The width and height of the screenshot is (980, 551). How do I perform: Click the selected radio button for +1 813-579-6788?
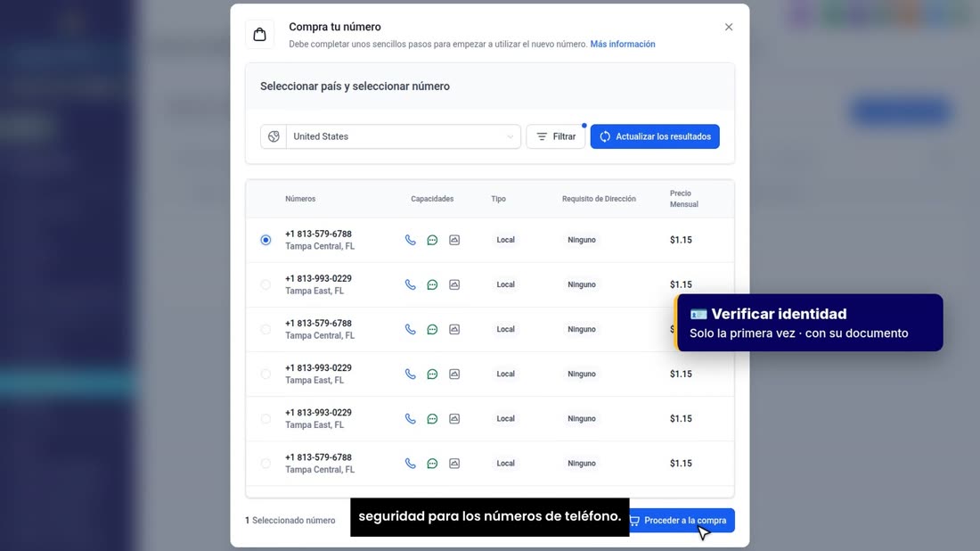click(265, 240)
